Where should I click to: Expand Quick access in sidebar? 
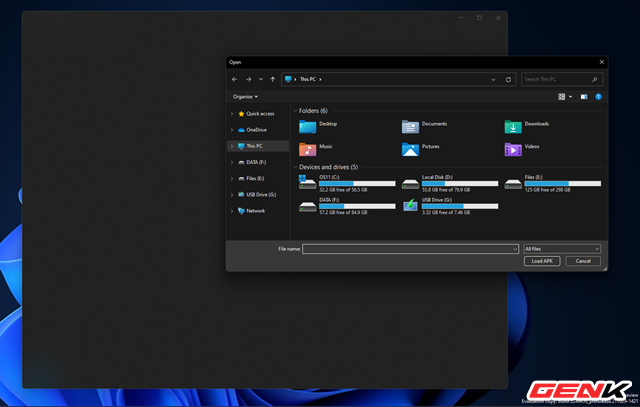pyautogui.click(x=232, y=114)
